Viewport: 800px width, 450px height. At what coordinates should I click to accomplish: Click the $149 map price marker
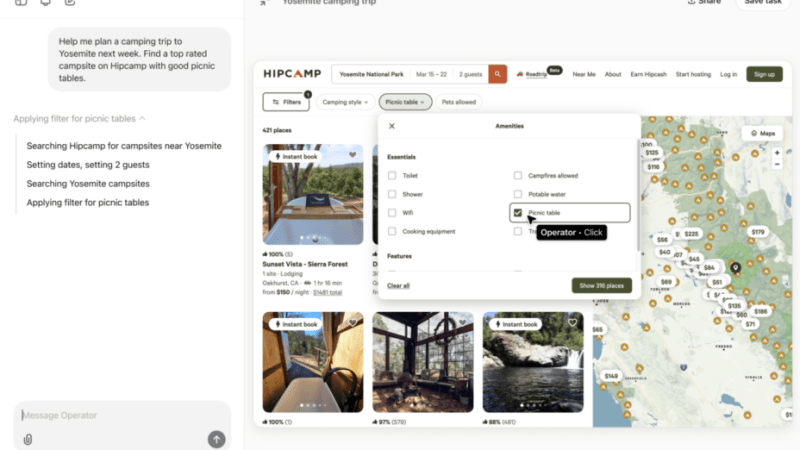click(x=611, y=376)
